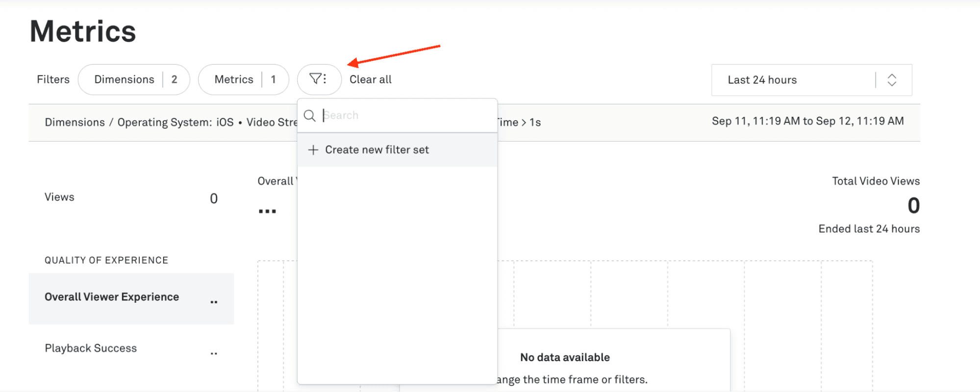Click the Operating System: iOS filter text
This screenshot has width=980, height=392.
pos(176,122)
